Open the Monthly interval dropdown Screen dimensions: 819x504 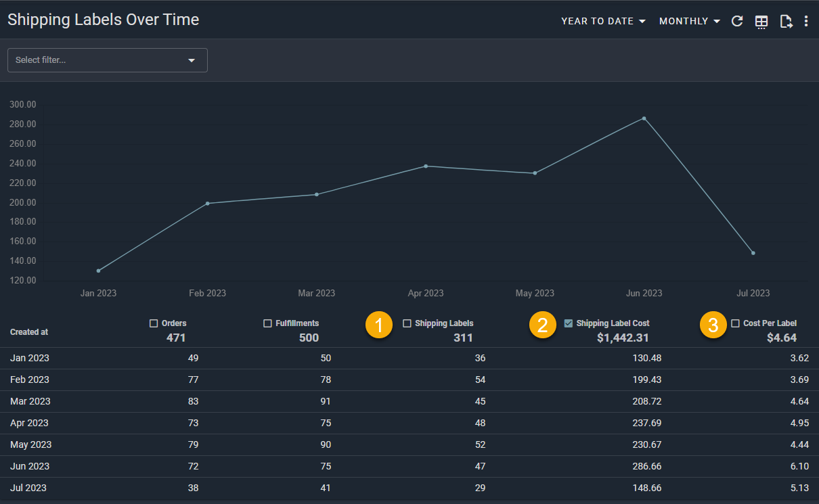tap(689, 21)
